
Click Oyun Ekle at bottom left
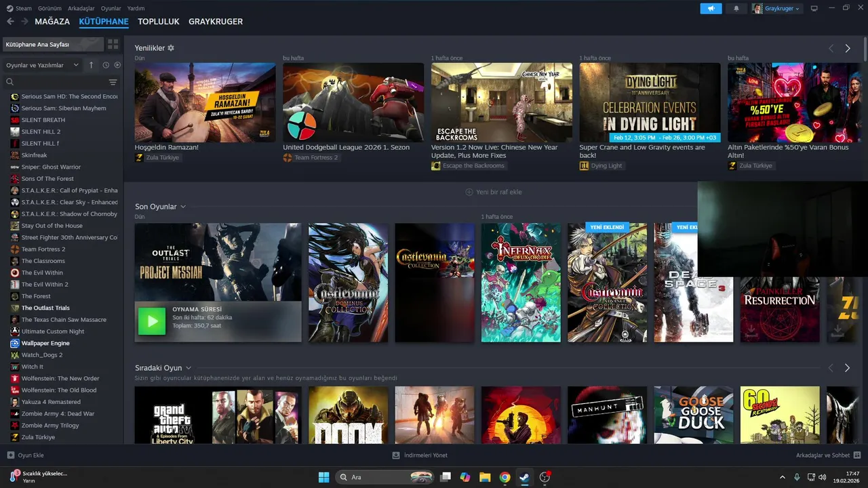pyautogui.click(x=25, y=455)
